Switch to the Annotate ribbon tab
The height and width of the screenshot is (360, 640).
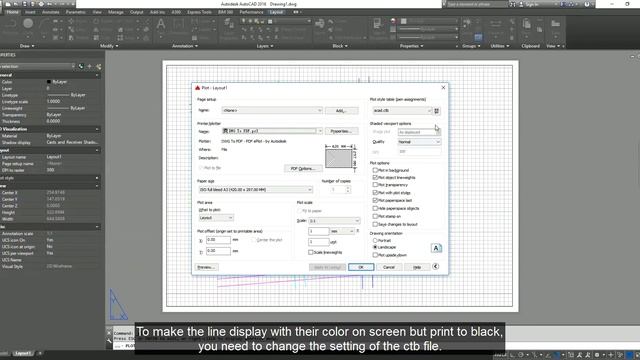pyautogui.click(x=51, y=12)
